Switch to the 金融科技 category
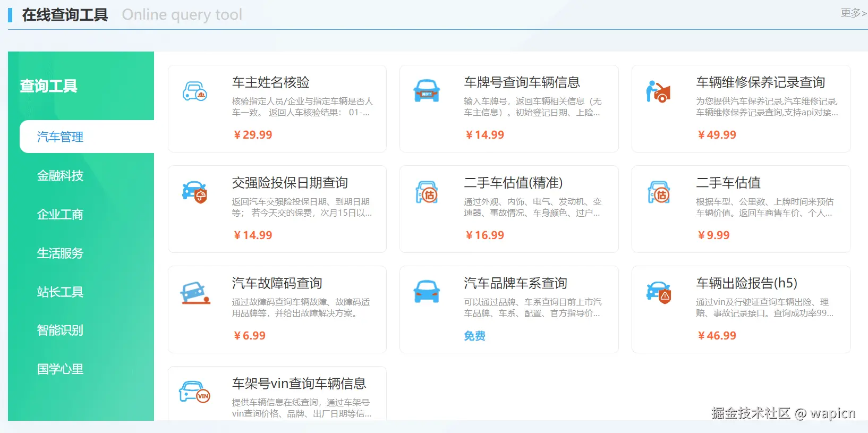The height and width of the screenshot is (433, 868). coord(60,176)
